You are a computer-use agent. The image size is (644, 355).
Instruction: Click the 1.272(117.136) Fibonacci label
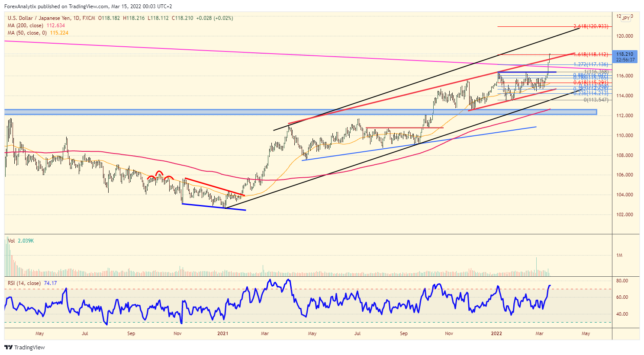pyautogui.click(x=591, y=64)
